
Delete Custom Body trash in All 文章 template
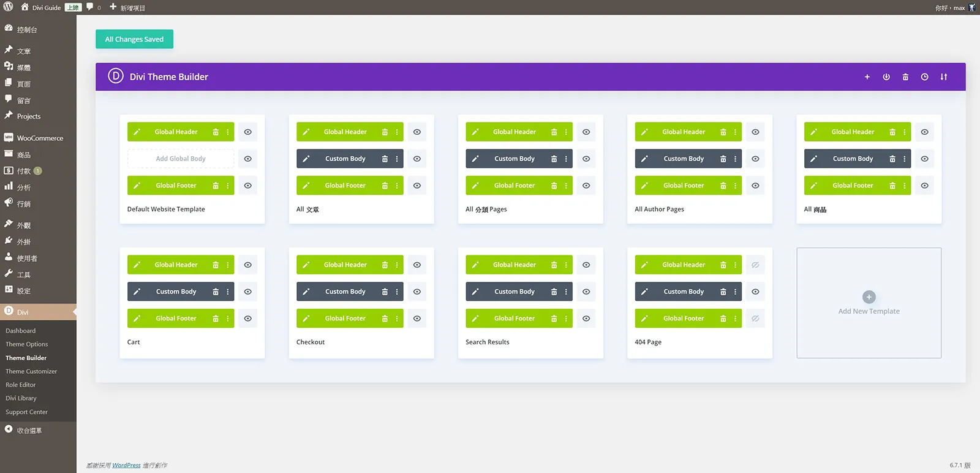(x=385, y=159)
